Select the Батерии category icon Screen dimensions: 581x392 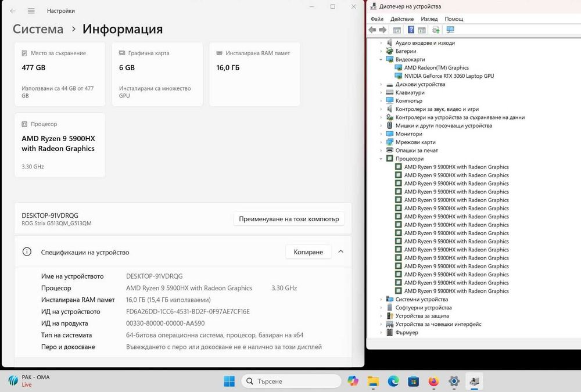(x=389, y=51)
